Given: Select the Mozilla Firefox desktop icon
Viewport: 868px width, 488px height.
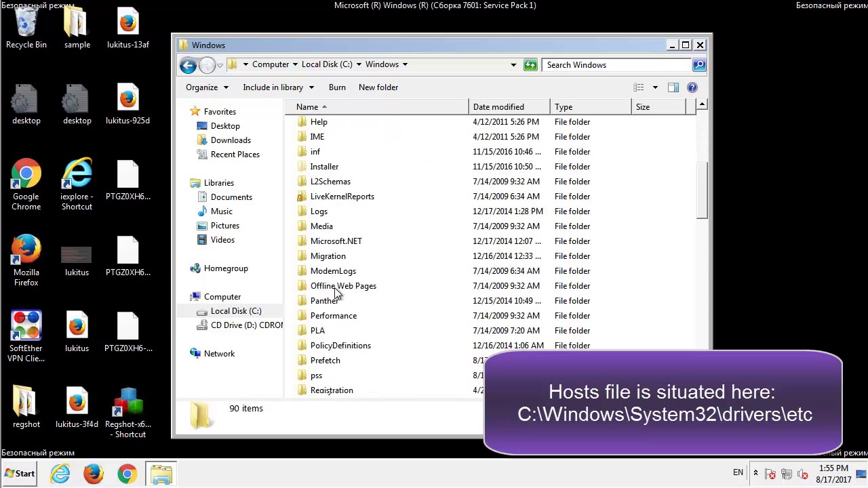Looking at the screenshot, I should 26,261.
